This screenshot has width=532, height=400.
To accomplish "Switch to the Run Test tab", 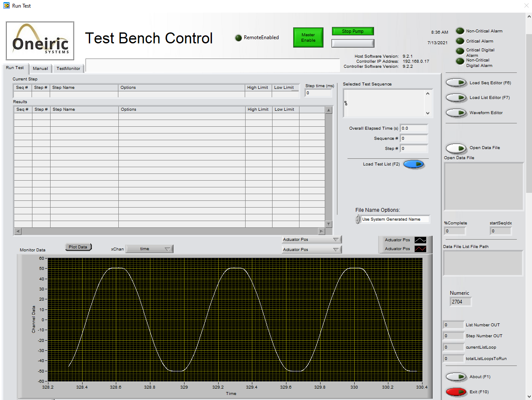I will [x=15, y=68].
